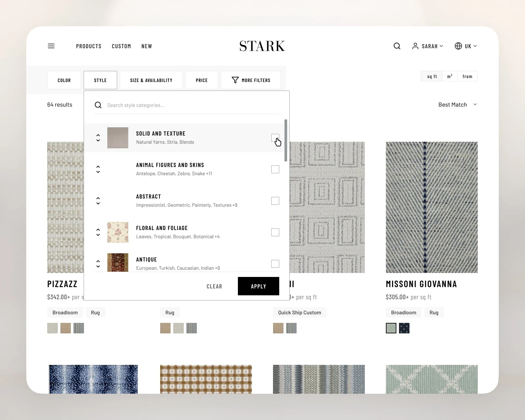Screen dimensions: 525x420
Task: Open the New menu
Action: point(147,46)
